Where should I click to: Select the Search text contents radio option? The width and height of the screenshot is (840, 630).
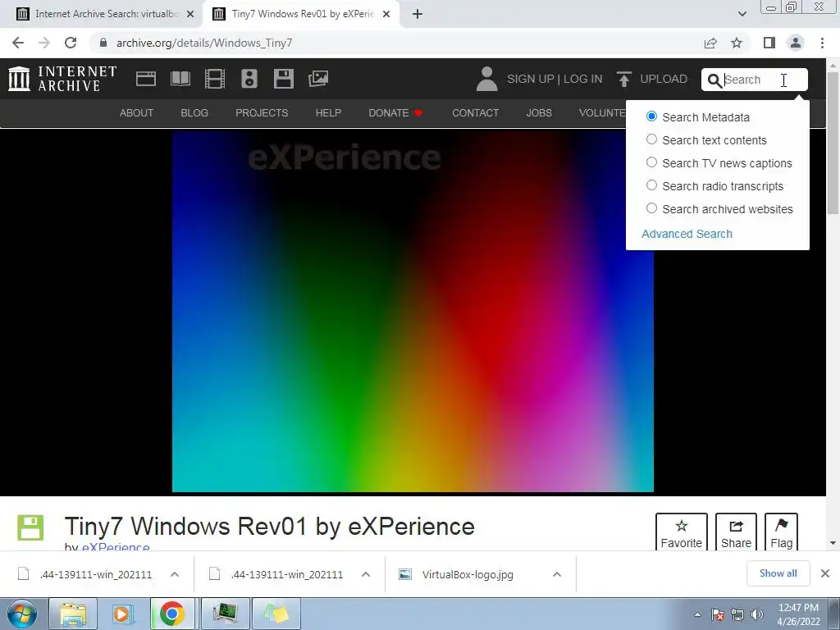[651, 139]
